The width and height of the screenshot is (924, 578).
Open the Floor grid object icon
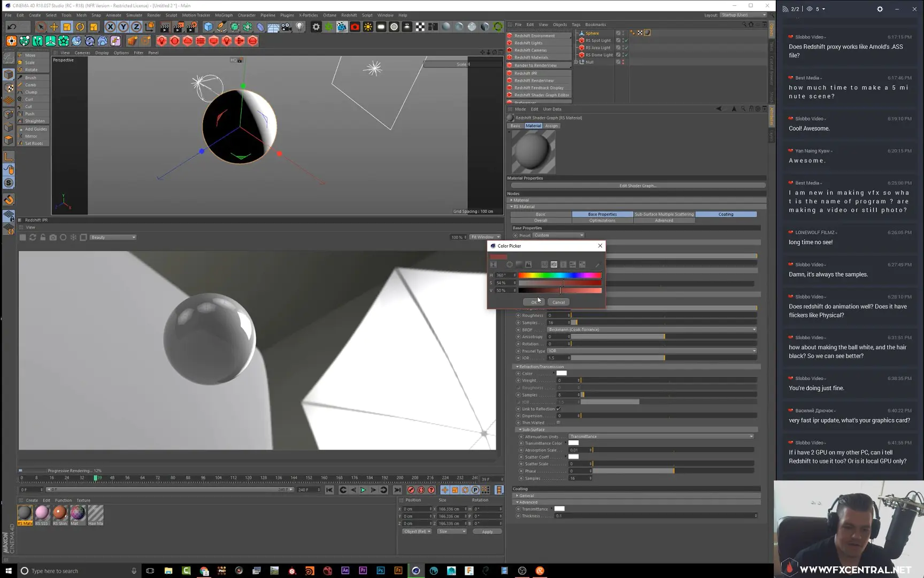(x=273, y=27)
